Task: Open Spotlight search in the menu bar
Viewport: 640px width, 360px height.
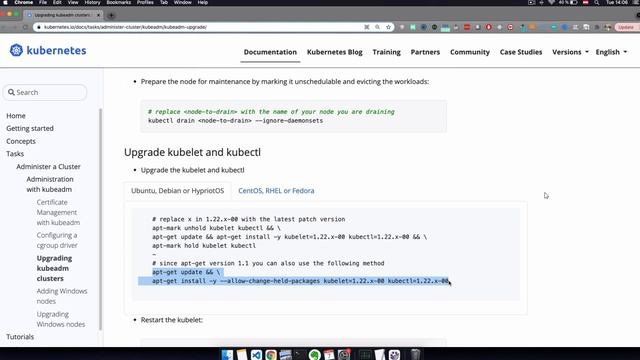Action: click(x=597, y=2)
